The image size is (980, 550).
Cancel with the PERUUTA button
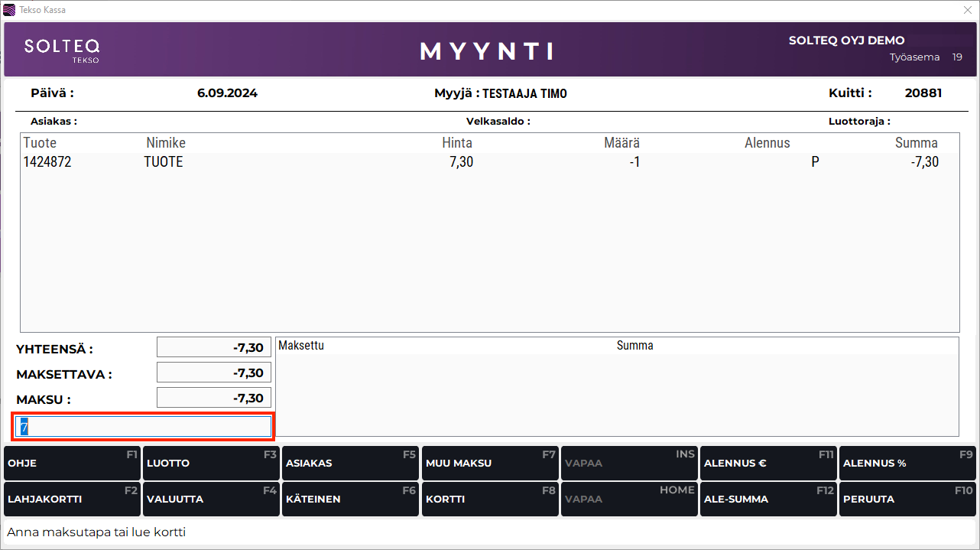[x=907, y=499]
